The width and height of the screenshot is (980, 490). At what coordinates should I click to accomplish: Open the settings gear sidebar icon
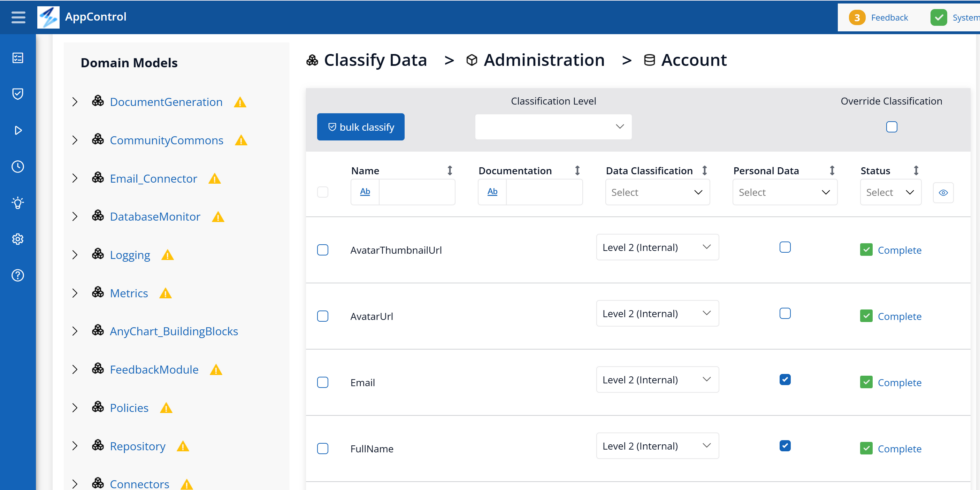click(x=18, y=239)
